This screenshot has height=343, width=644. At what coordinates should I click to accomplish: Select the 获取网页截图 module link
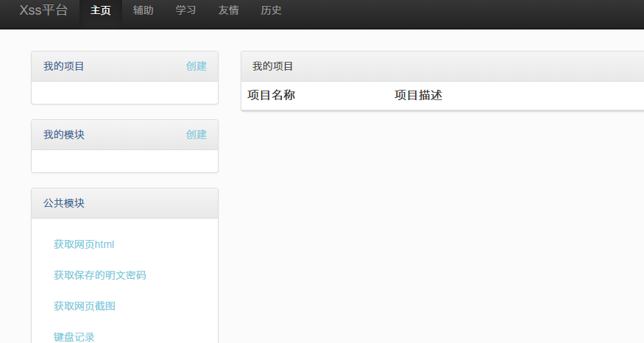click(85, 306)
